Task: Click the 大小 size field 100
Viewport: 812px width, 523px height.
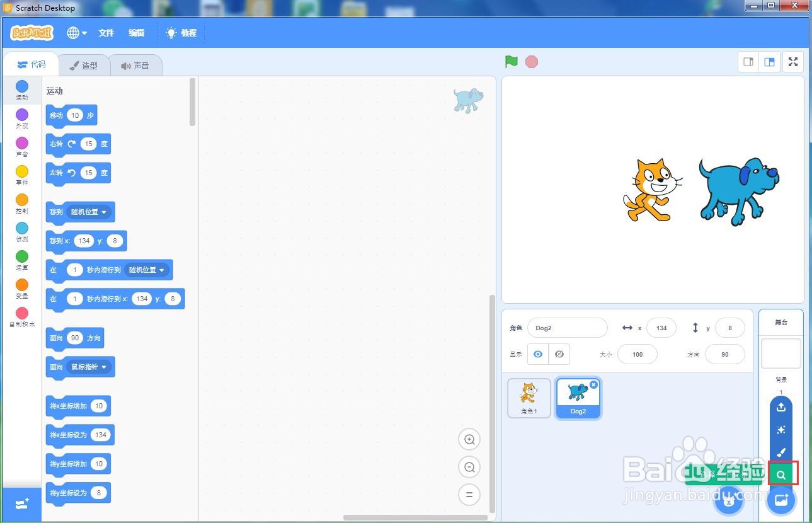Action: pos(638,354)
